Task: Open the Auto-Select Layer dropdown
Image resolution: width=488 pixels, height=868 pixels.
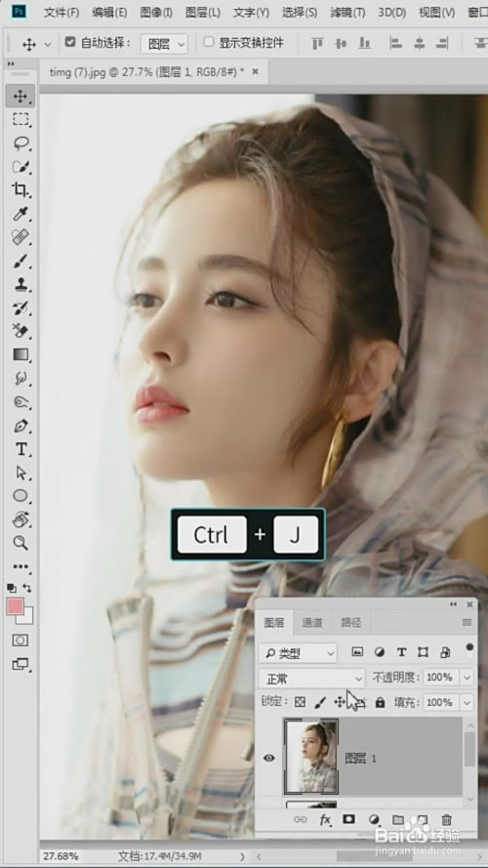Action: pyautogui.click(x=164, y=44)
